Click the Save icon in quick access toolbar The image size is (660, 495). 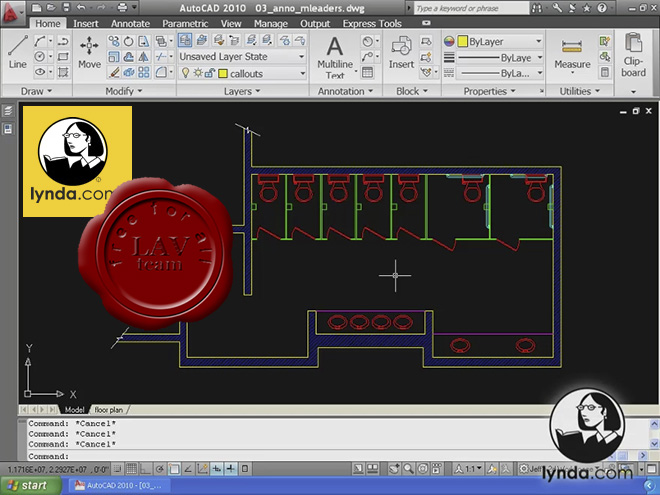click(66, 7)
